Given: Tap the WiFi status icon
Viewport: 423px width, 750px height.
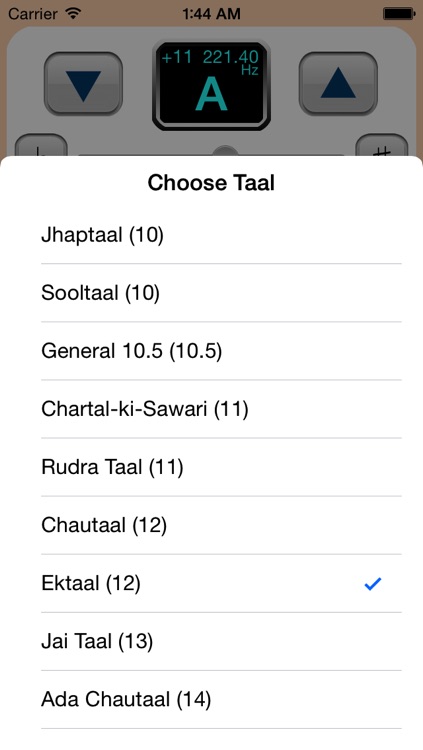Looking at the screenshot, I should point(73,13).
